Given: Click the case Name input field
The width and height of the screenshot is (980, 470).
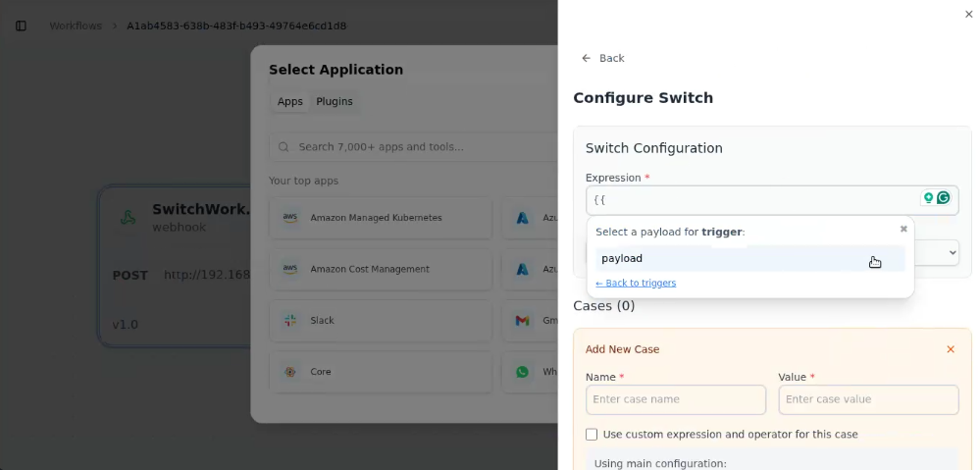Looking at the screenshot, I should [675, 399].
